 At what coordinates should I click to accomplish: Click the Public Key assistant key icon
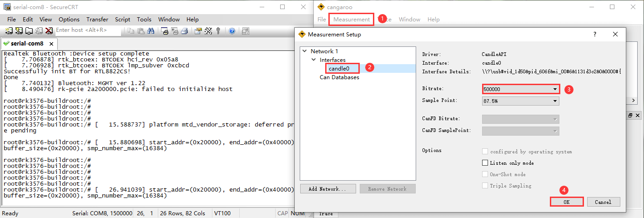[218, 31]
